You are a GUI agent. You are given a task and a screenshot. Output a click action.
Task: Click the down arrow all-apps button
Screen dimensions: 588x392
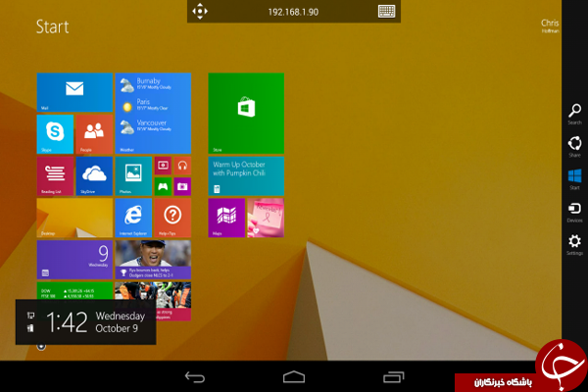click(x=41, y=347)
